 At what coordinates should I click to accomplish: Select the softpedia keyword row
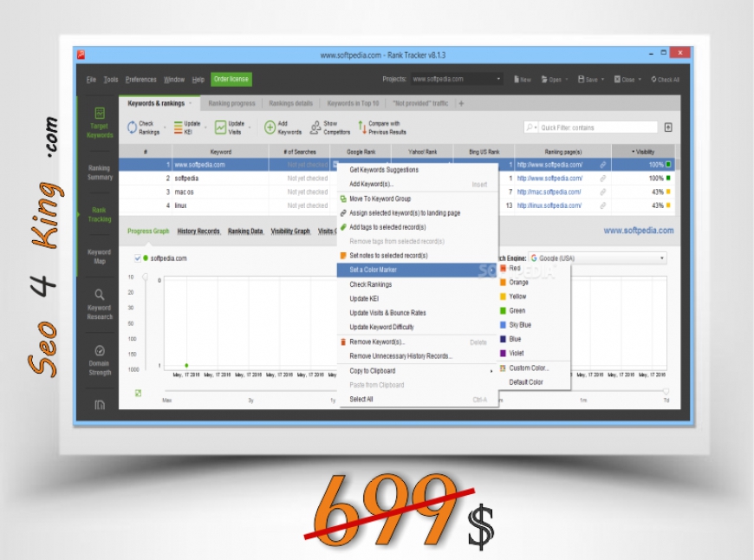click(396, 178)
